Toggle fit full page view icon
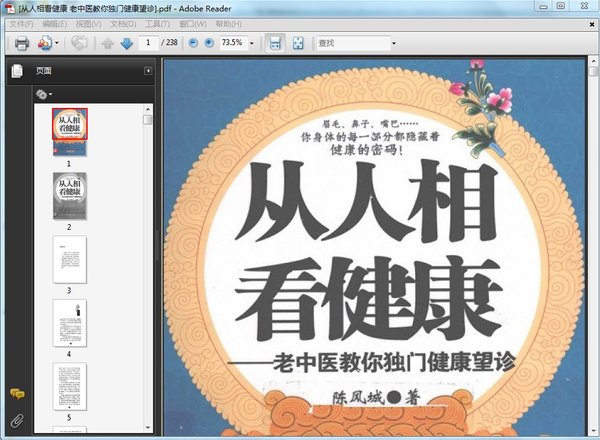600x440 pixels. (x=298, y=43)
